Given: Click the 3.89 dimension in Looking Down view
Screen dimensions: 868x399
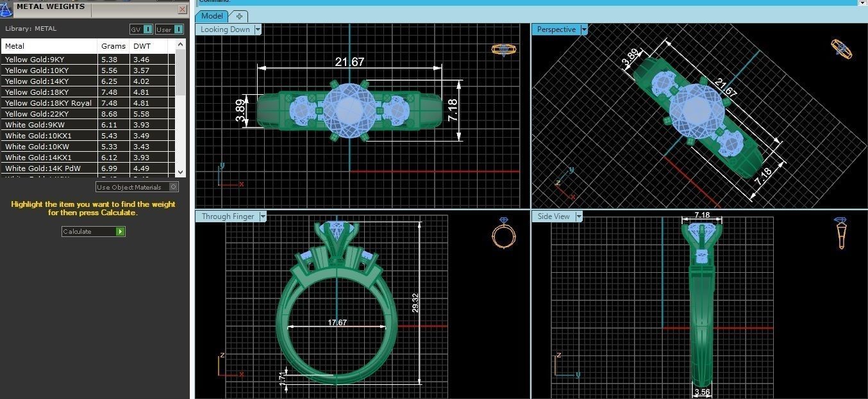Looking at the screenshot, I should coord(240,110).
